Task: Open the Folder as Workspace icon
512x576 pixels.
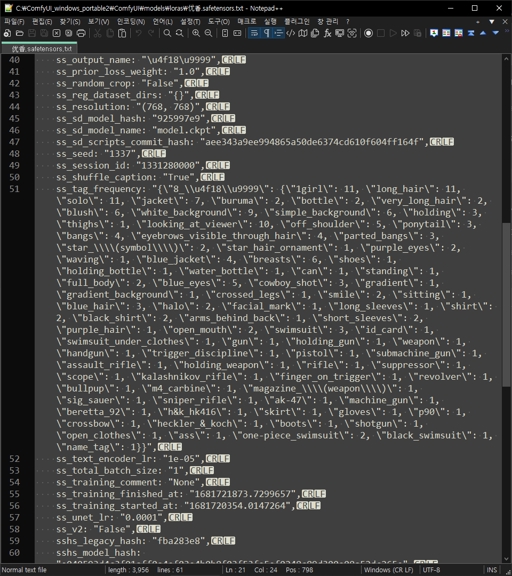Action: (340, 33)
